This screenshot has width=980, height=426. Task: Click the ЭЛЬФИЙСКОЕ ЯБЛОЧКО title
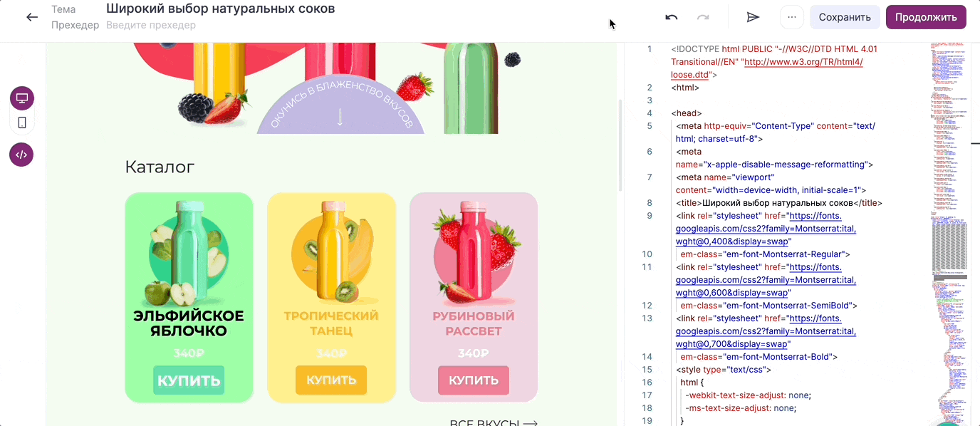(x=189, y=323)
